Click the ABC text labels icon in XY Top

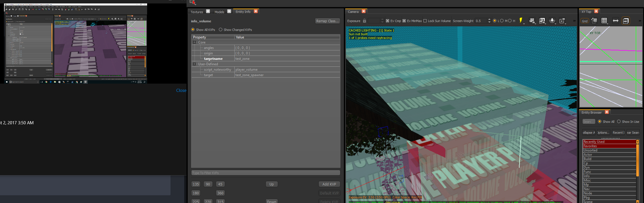pyautogui.click(x=626, y=21)
